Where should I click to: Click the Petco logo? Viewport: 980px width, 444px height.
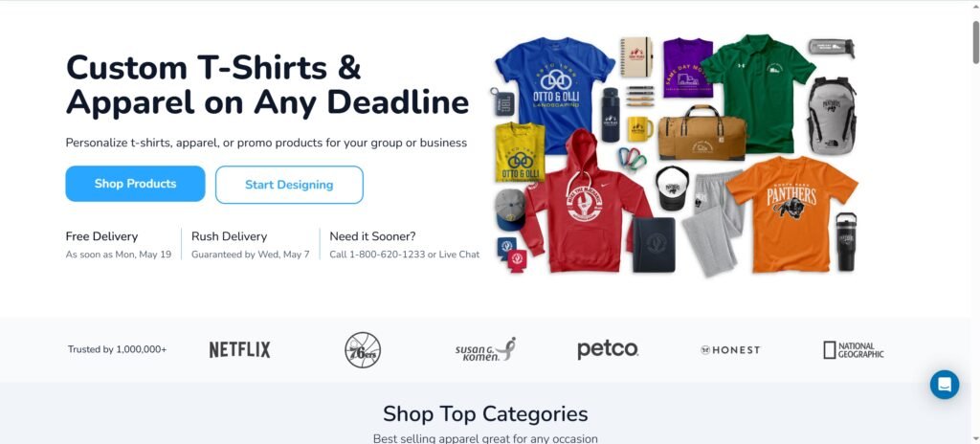[x=608, y=349]
